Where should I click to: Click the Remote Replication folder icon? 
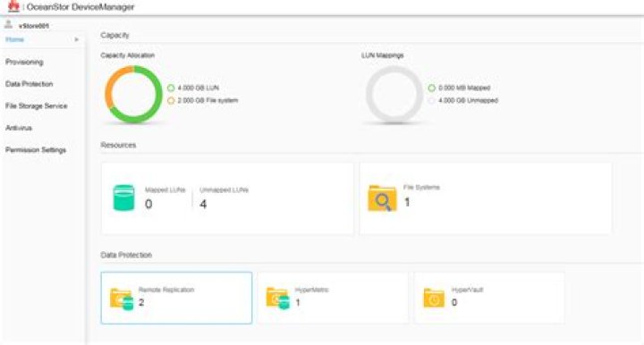(x=122, y=299)
